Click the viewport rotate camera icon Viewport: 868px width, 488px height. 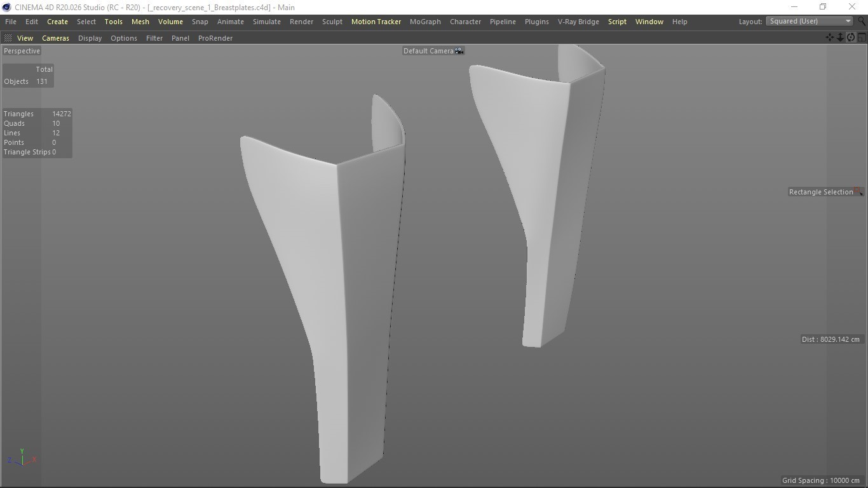pos(851,37)
